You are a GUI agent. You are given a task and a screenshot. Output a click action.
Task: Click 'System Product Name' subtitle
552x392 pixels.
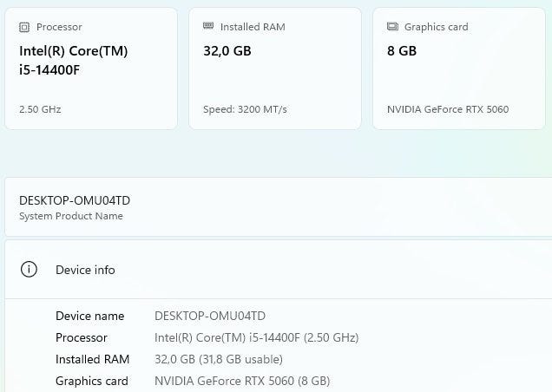point(71,216)
